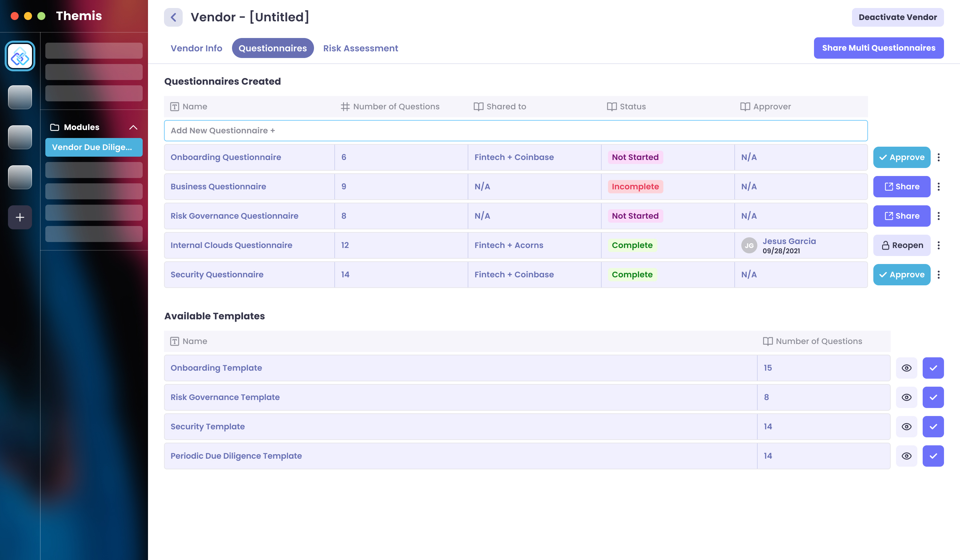Open the three-dot menu for Onboarding Questionnaire
This screenshot has width=960, height=560.
click(939, 157)
